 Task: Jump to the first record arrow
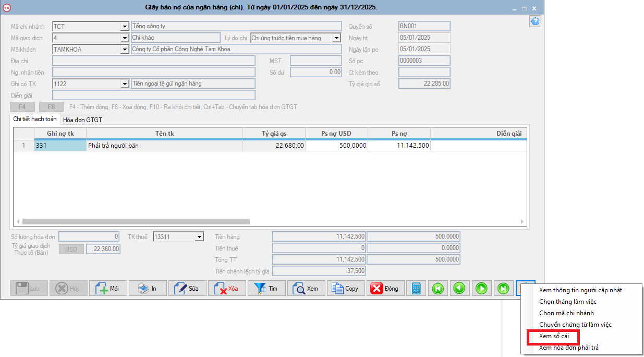[438, 288]
